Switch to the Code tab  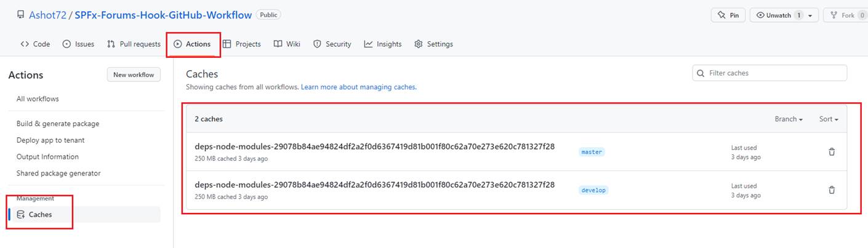pyautogui.click(x=36, y=44)
